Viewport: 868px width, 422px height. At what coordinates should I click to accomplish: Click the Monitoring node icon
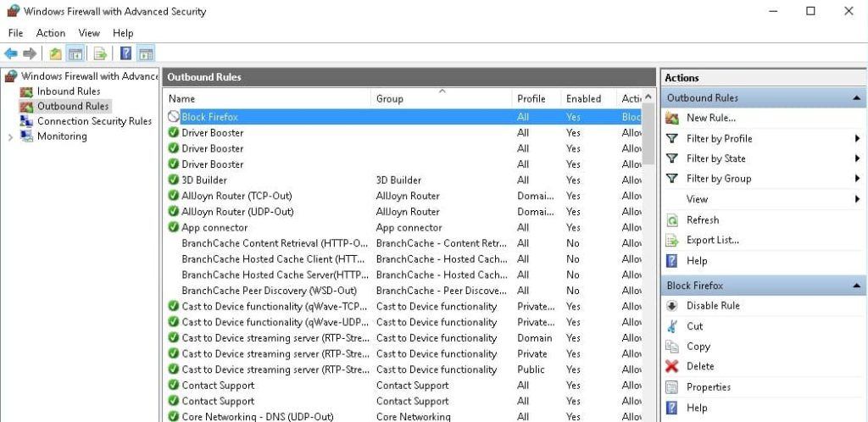[26, 136]
